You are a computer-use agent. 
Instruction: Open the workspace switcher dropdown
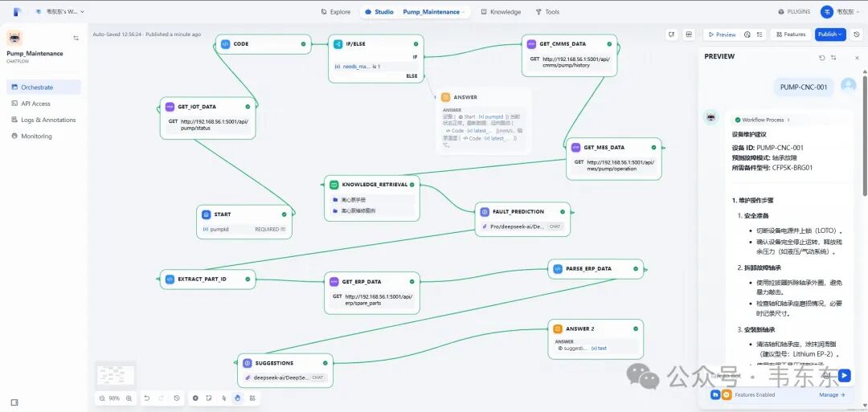pyautogui.click(x=63, y=11)
